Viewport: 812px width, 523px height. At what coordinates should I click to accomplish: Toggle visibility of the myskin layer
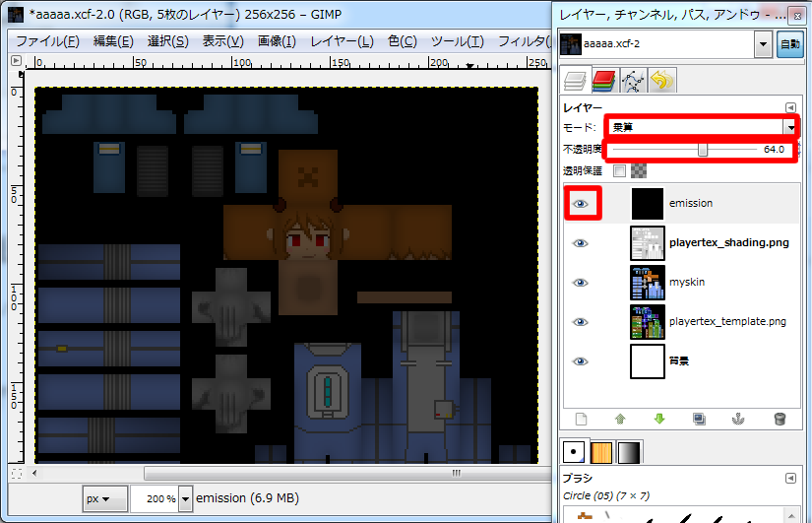pyautogui.click(x=581, y=283)
